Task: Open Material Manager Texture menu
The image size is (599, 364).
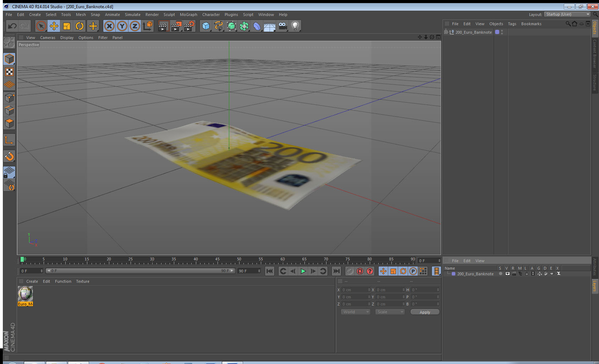Action: pyautogui.click(x=83, y=281)
